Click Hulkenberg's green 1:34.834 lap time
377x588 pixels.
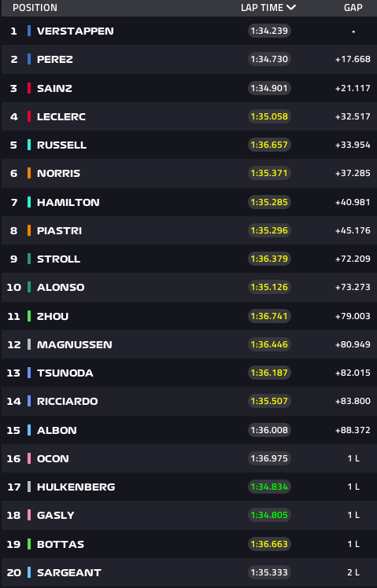269,487
